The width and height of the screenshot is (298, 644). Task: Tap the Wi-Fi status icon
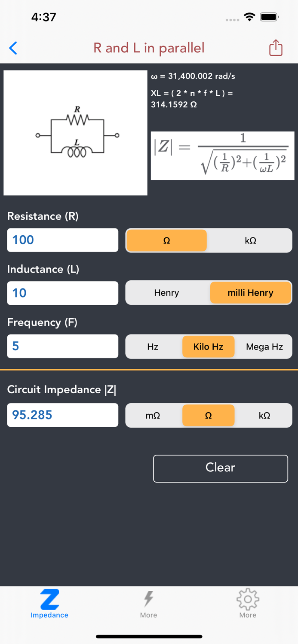point(250,17)
